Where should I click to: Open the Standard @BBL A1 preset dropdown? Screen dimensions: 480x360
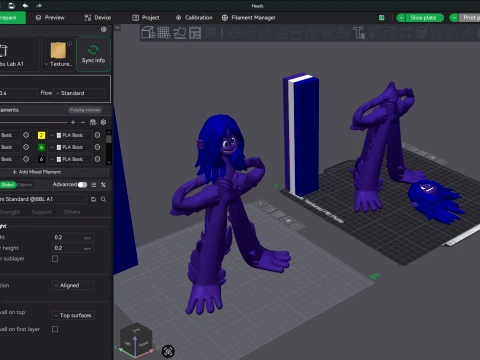tap(43, 199)
